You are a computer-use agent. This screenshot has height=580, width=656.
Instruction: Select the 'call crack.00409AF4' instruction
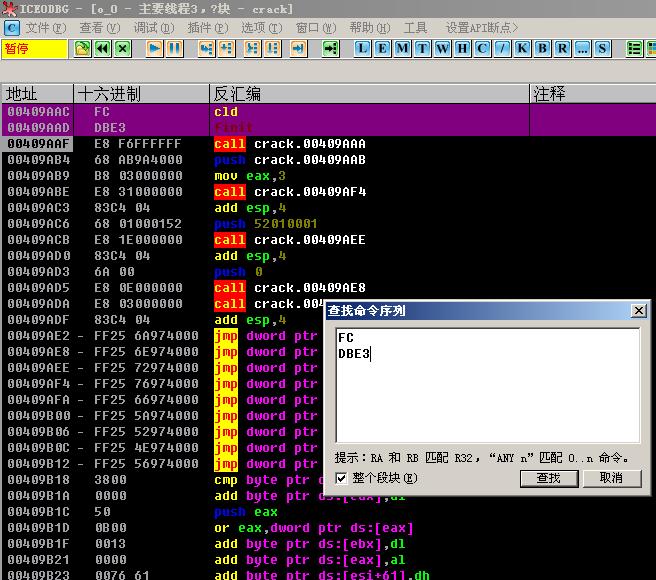(290, 192)
